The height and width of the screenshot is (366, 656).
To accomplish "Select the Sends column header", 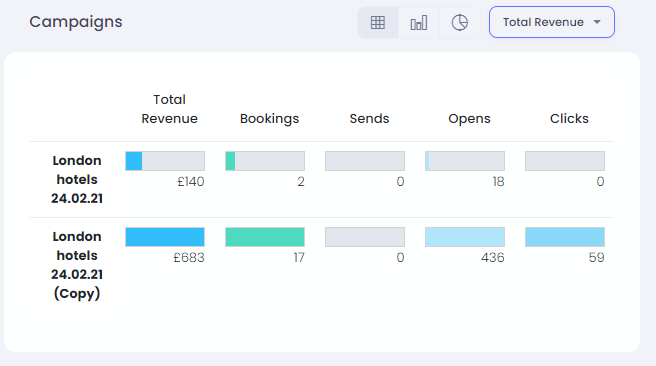I will pos(369,119).
